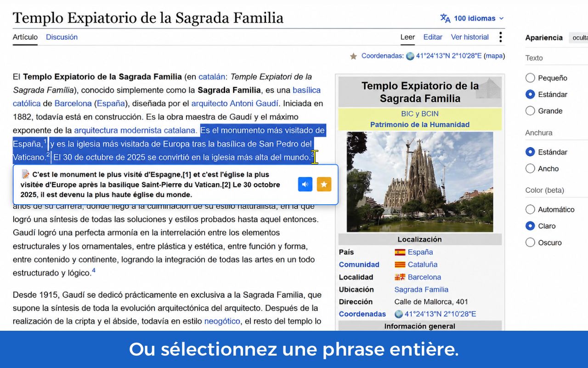Open the Sagrada Familia photo in the infobox
The width and height of the screenshot is (588, 368).
point(420,182)
